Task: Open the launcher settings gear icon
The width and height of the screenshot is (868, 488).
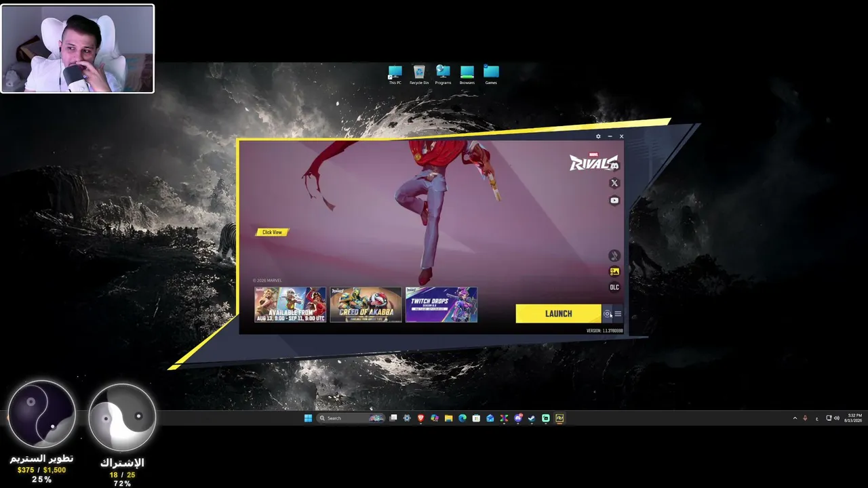Action: [x=598, y=136]
